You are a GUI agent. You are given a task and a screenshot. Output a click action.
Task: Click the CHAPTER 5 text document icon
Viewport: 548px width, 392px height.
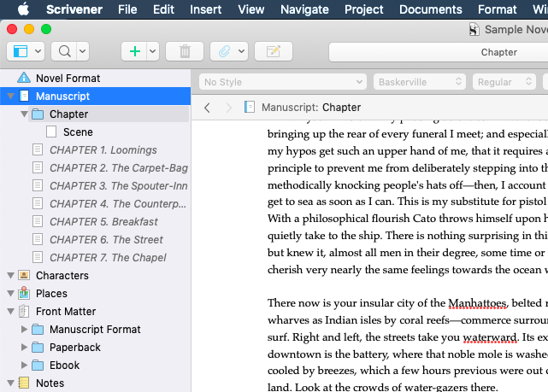(x=38, y=221)
